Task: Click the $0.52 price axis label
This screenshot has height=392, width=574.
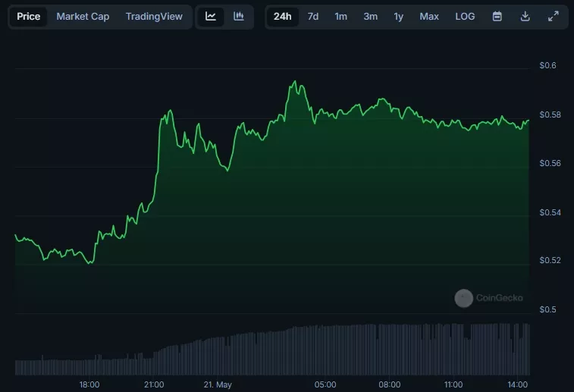Action: click(550, 260)
